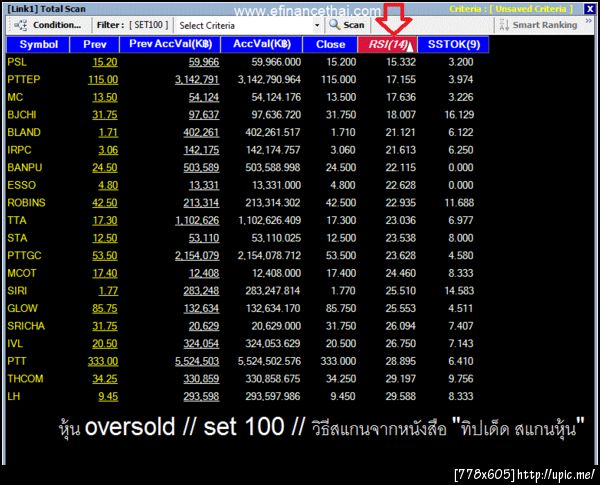Screen dimensions: 600x485
Task: Sort by Prev AccVal column header
Action: click(x=170, y=44)
